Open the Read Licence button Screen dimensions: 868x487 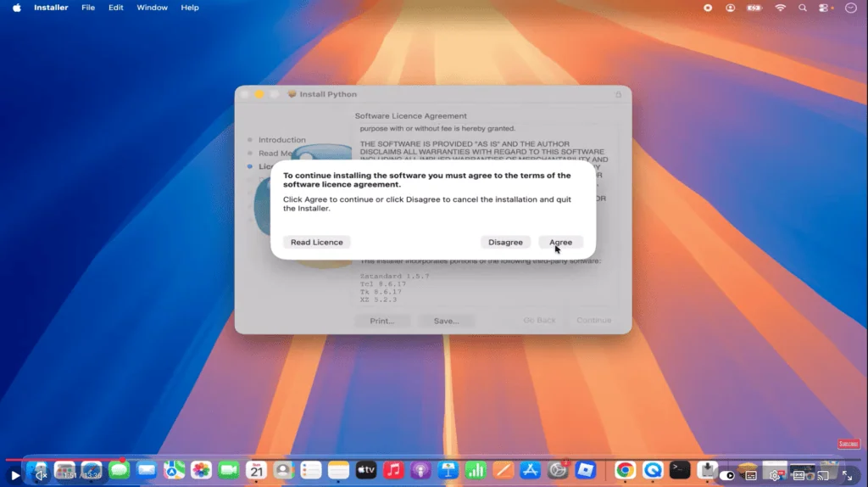(317, 242)
